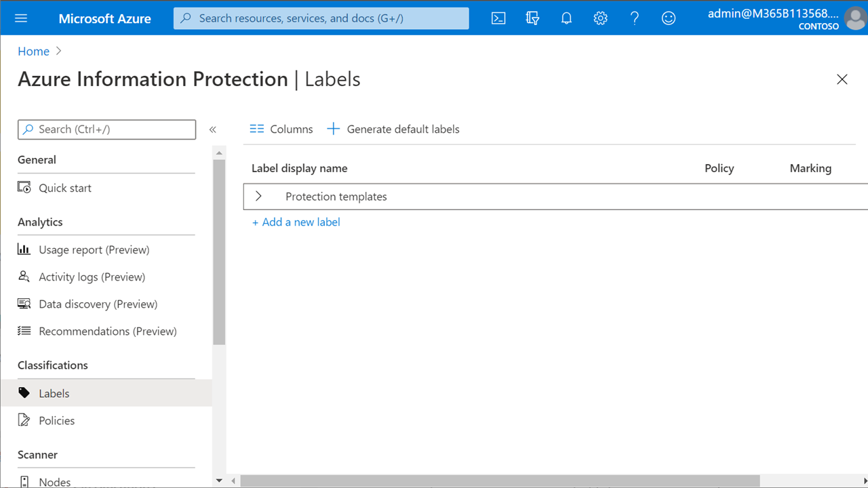Screen dimensions: 868x488
Task: Click the Home breadcrumb link
Action: (33, 52)
